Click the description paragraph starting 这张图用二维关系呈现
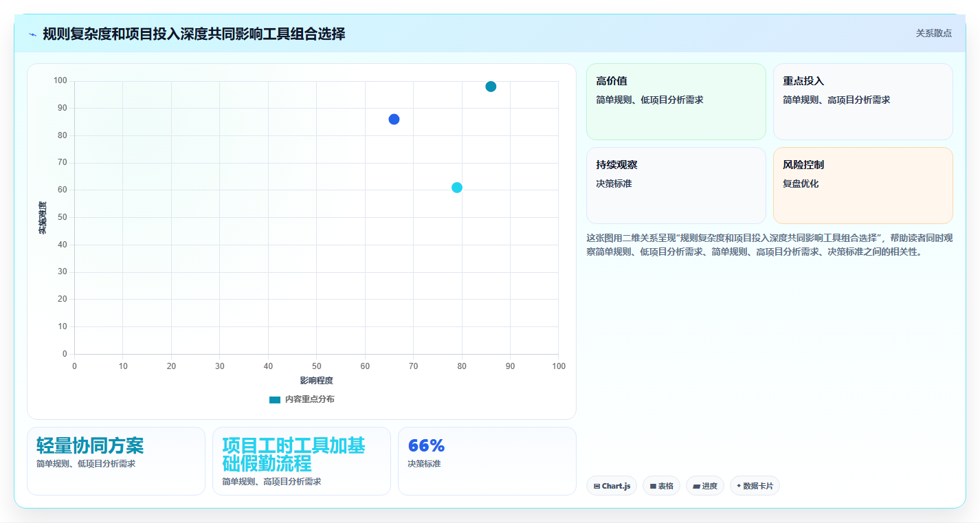The image size is (980, 523). 770,245
